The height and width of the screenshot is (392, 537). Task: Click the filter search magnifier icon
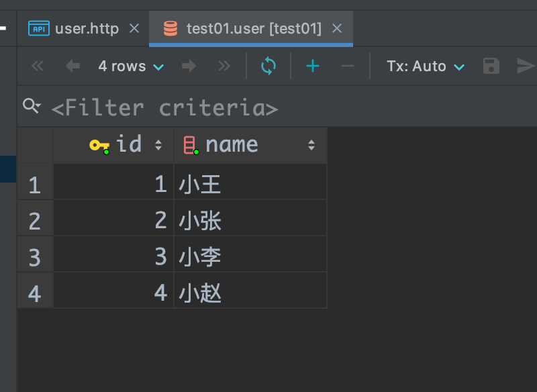coord(31,105)
